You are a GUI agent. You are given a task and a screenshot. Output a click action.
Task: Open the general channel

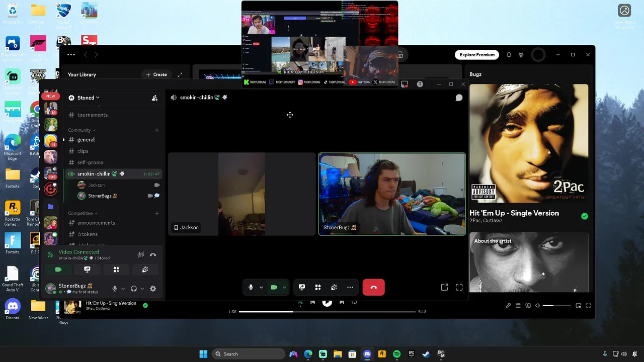[x=113, y=140]
